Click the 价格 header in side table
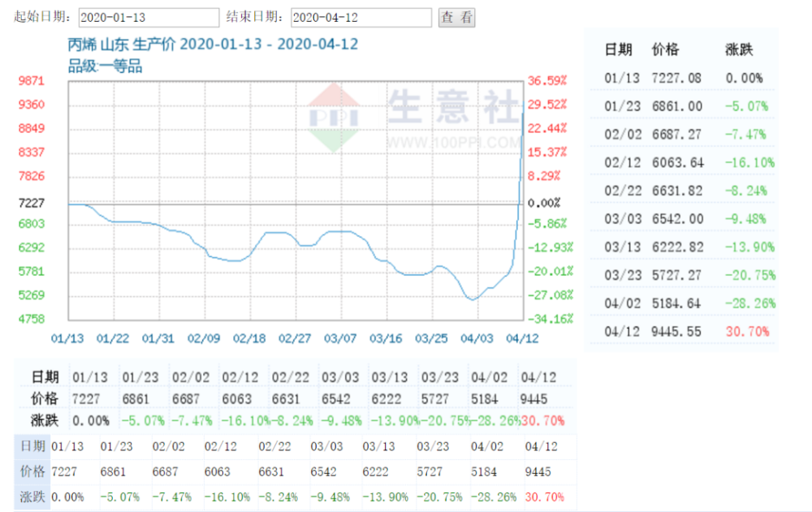The image size is (812, 512). pyautogui.click(x=666, y=49)
